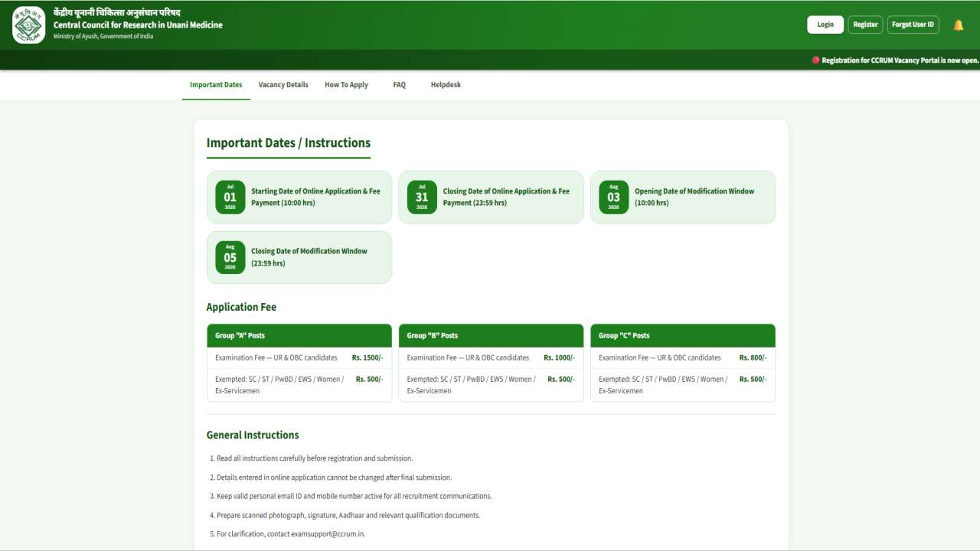Open the Login button

tap(825, 24)
